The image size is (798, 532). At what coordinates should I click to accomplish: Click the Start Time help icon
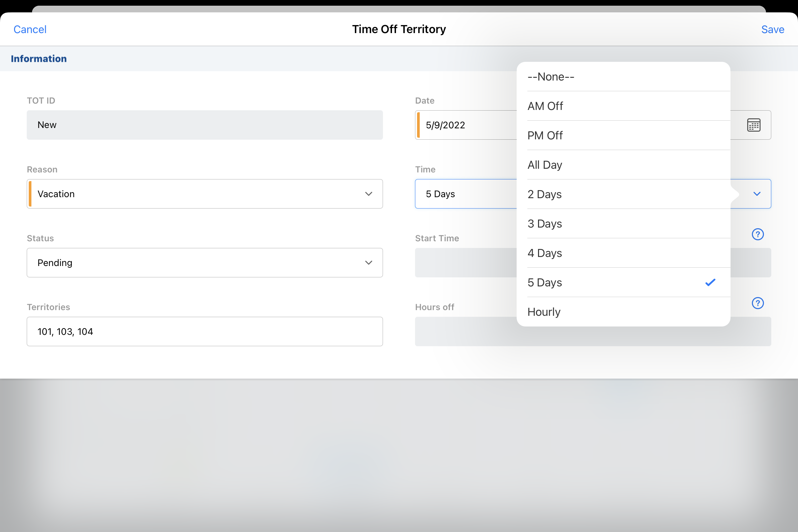(757, 235)
